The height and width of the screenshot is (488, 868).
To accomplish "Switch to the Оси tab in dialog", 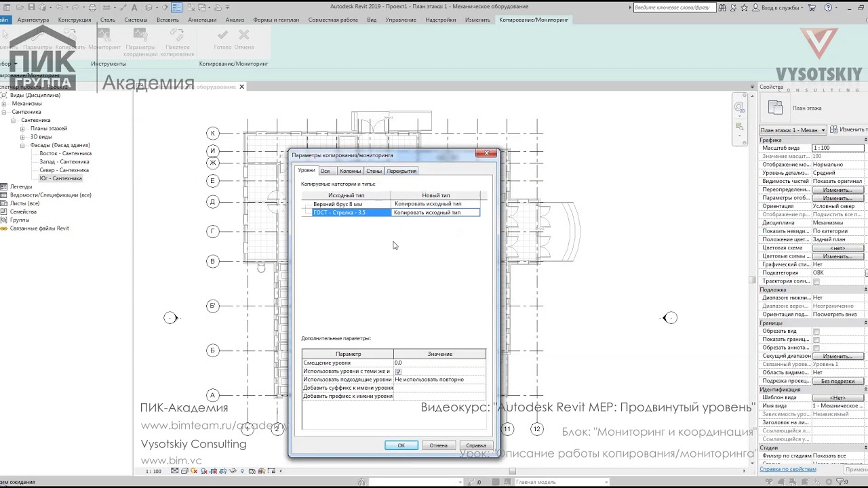I will (x=325, y=171).
